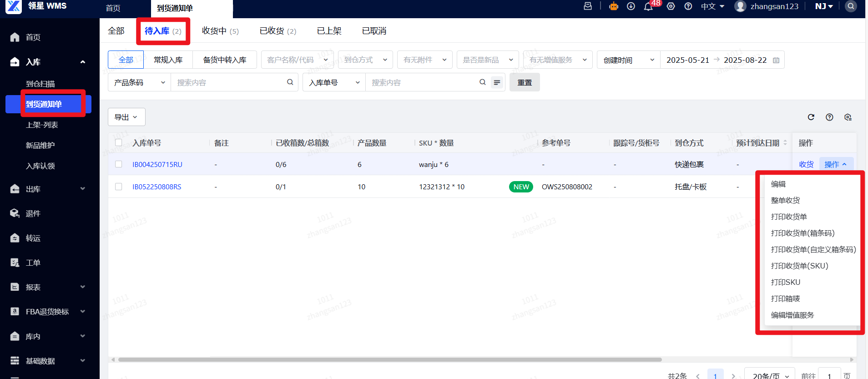Viewport: 868px width, 379px height.
Task: Click the 退件 returns sidebar icon
Action: (15, 213)
